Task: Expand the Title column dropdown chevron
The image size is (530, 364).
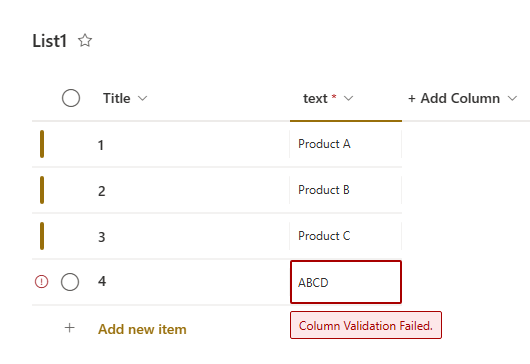Action: click(x=143, y=98)
